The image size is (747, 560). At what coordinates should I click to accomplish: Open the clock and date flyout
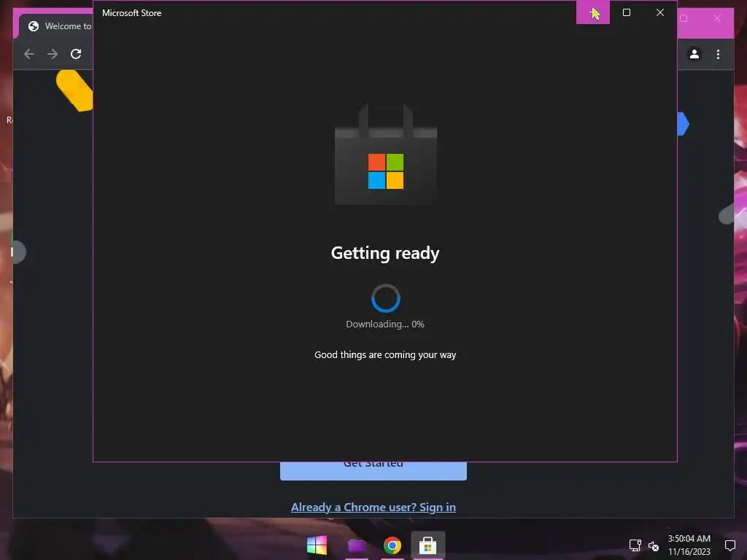[x=689, y=545]
